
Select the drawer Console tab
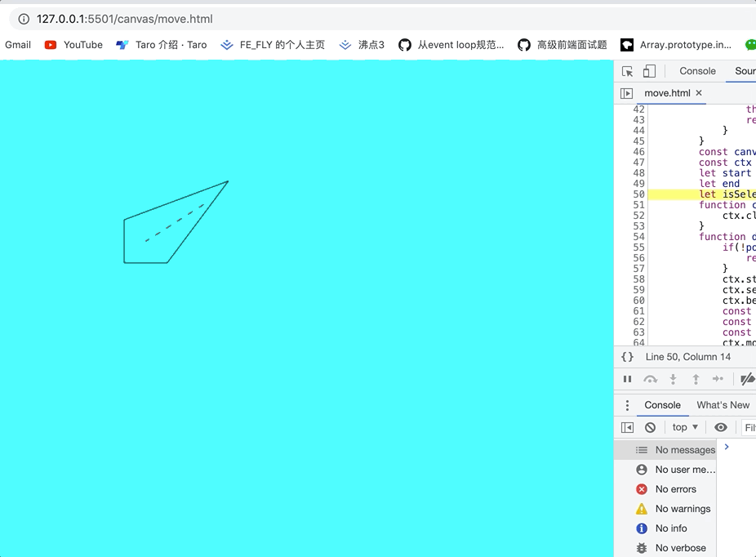tap(662, 405)
